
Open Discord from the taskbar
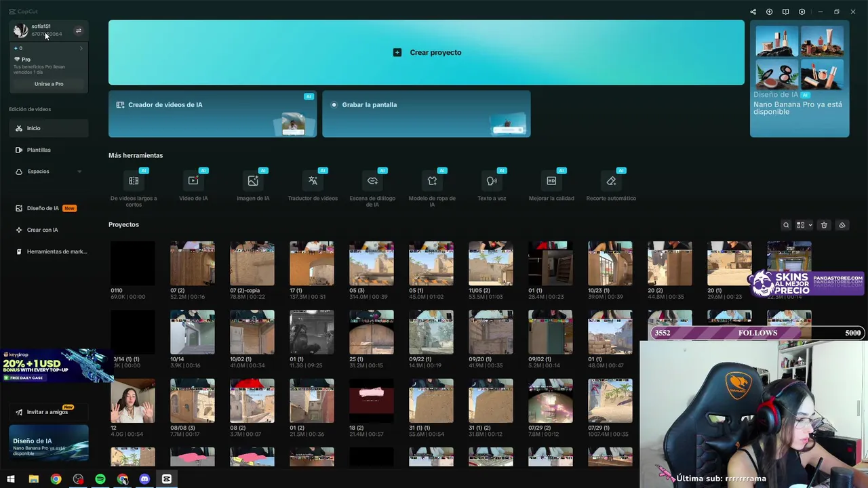click(x=144, y=479)
